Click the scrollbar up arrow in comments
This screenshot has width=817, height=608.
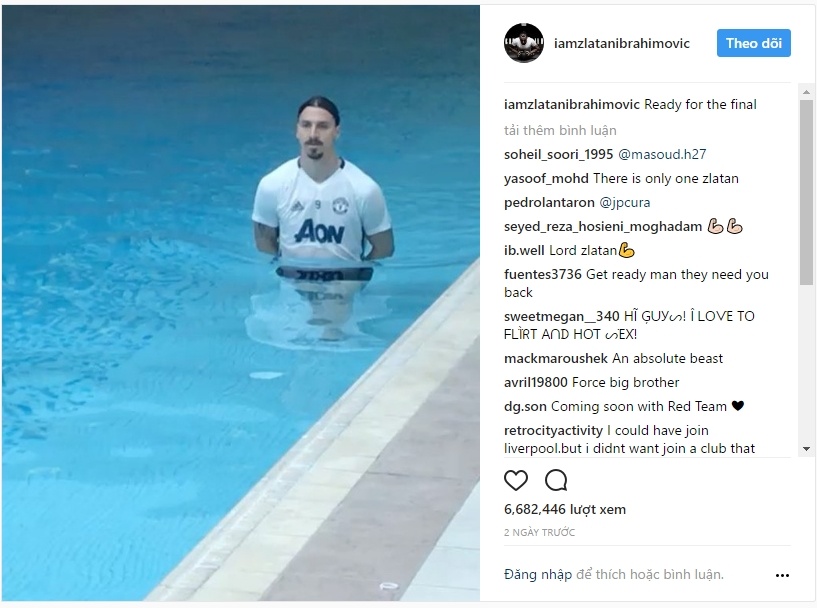(x=807, y=92)
